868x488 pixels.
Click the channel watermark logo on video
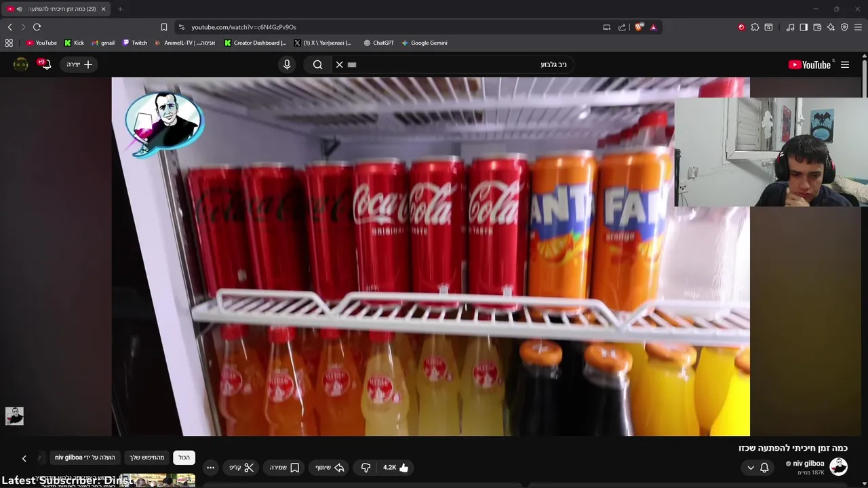pyautogui.click(x=164, y=125)
